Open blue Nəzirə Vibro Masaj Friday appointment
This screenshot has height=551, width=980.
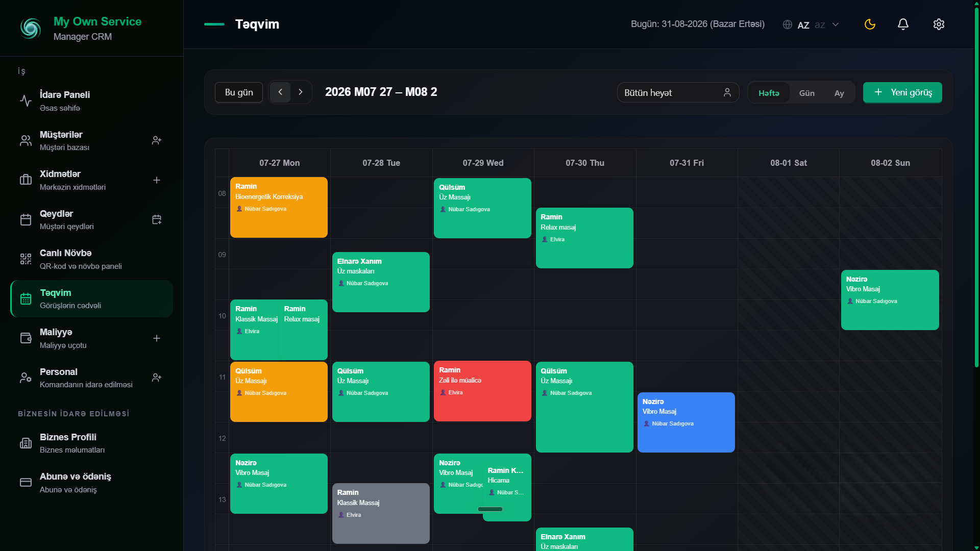point(686,422)
